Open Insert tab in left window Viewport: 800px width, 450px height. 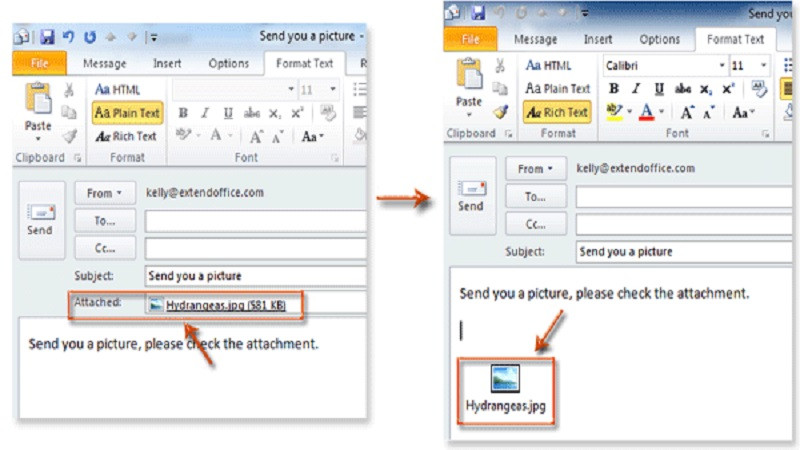(x=167, y=63)
